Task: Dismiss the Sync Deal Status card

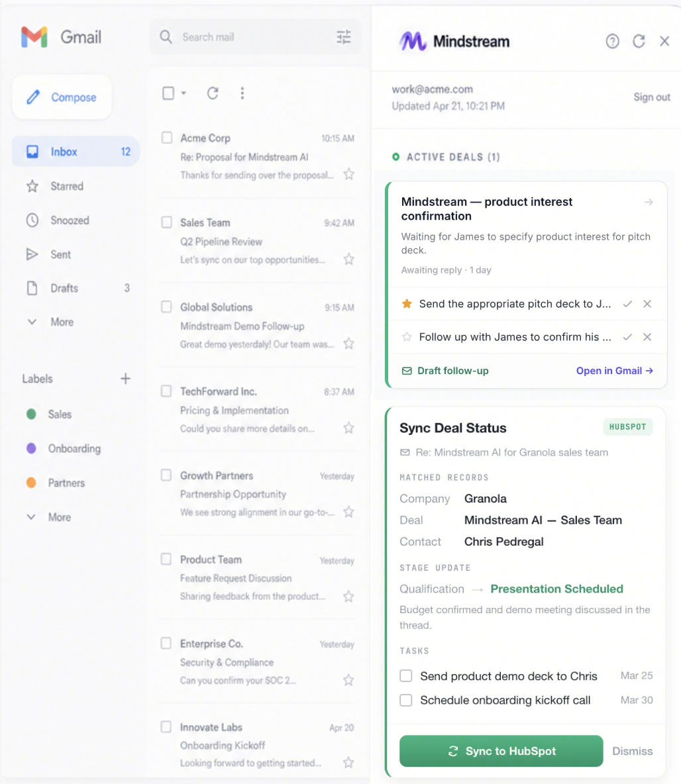Action: [633, 751]
